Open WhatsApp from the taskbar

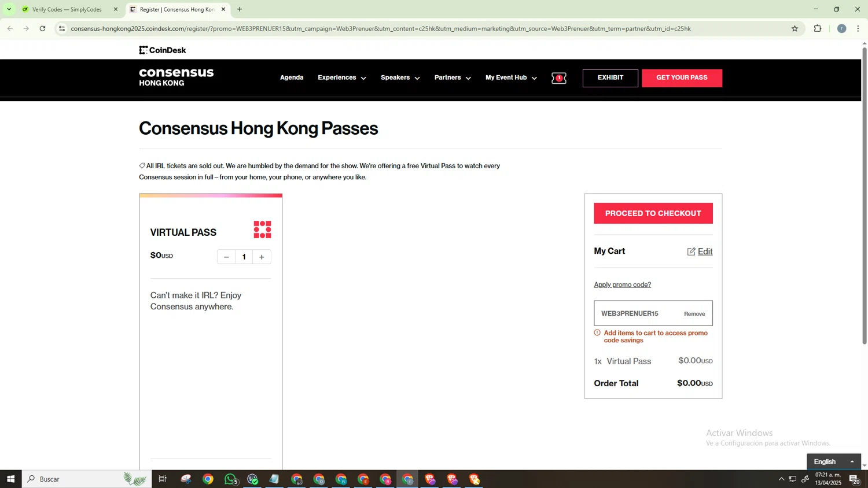click(x=231, y=479)
